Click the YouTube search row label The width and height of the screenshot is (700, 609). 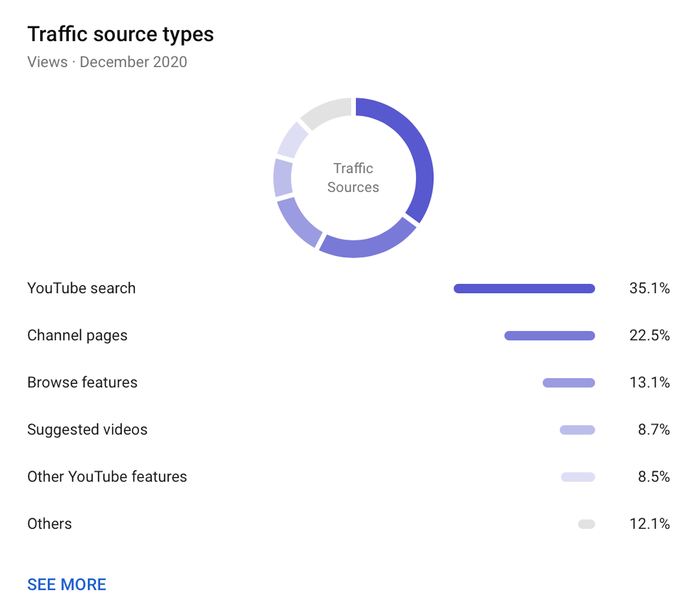pos(81,288)
